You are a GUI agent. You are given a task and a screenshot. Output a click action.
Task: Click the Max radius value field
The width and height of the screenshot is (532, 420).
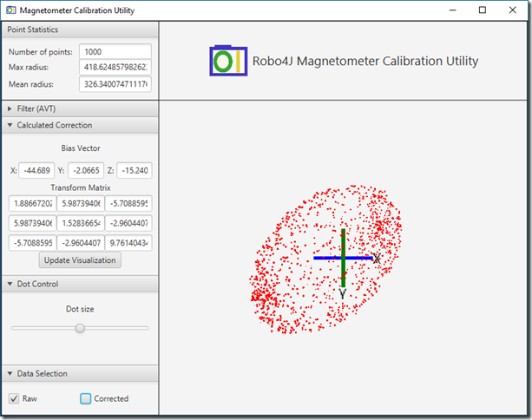(x=115, y=67)
